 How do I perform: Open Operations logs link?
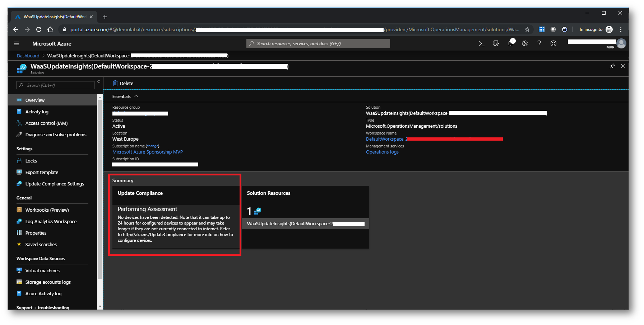(x=382, y=152)
